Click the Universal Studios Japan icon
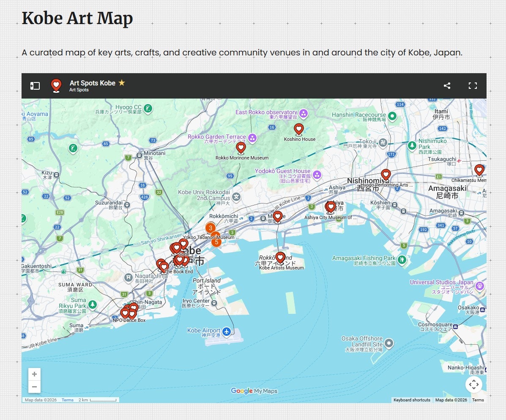Image resolution: width=506 pixels, height=420 pixels. [x=480, y=285]
